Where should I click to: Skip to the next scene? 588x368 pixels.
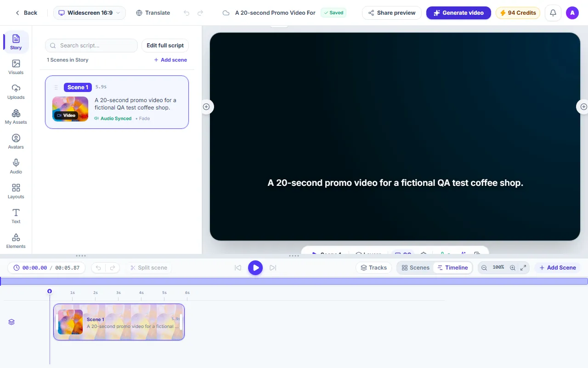point(273,268)
